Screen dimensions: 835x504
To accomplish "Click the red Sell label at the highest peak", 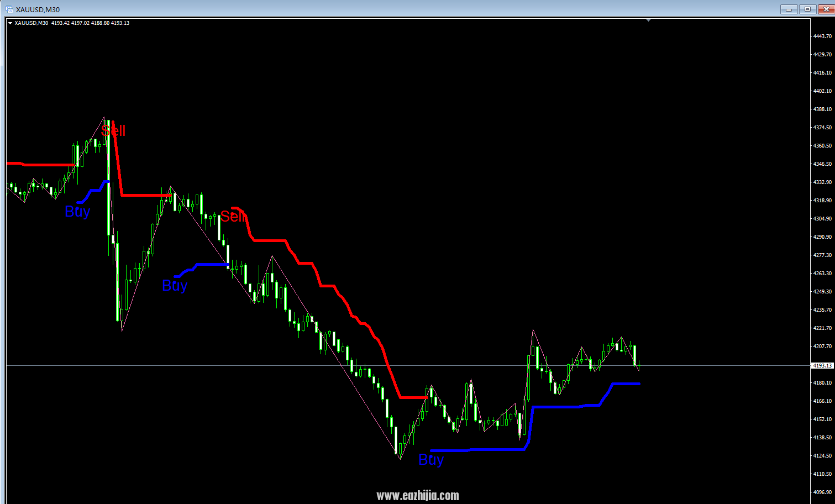I will click(114, 130).
